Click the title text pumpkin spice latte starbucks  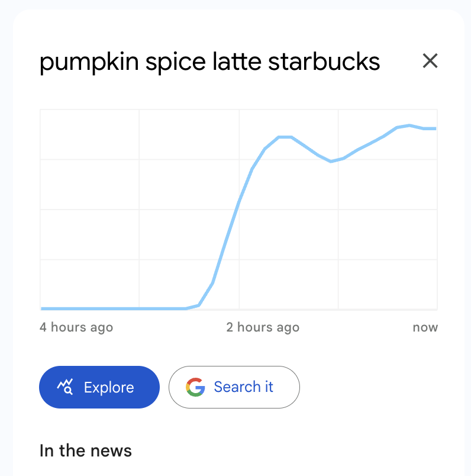click(209, 61)
